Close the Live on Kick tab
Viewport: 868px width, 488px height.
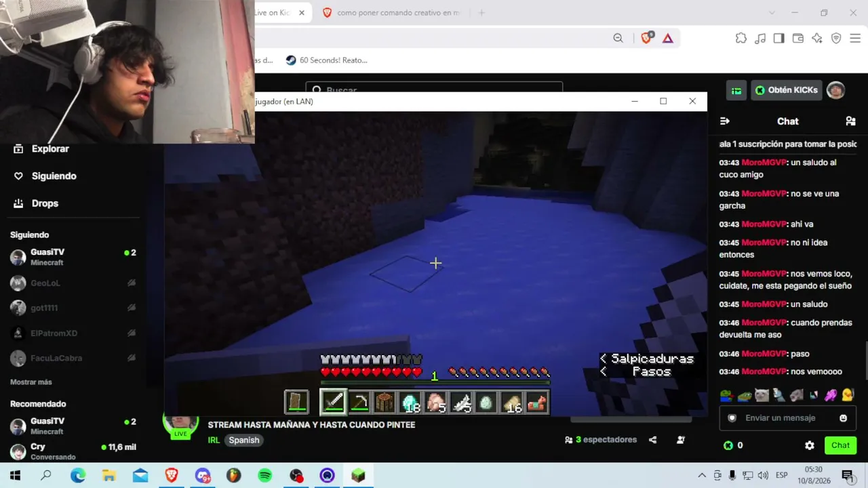(302, 13)
